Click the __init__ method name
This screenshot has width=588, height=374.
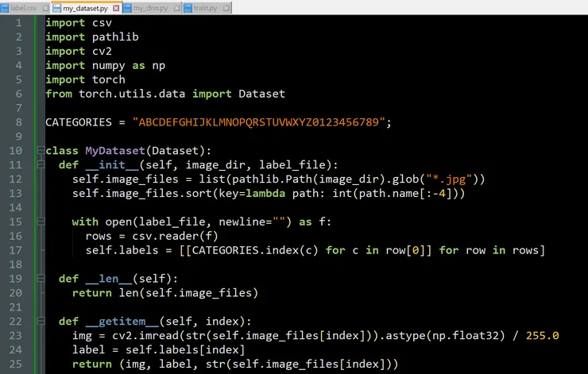coord(112,165)
